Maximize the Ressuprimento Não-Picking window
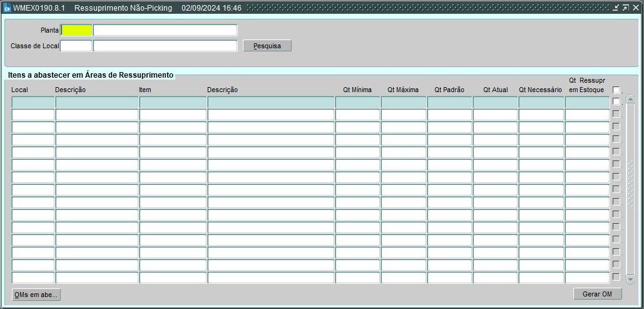 [x=625, y=8]
